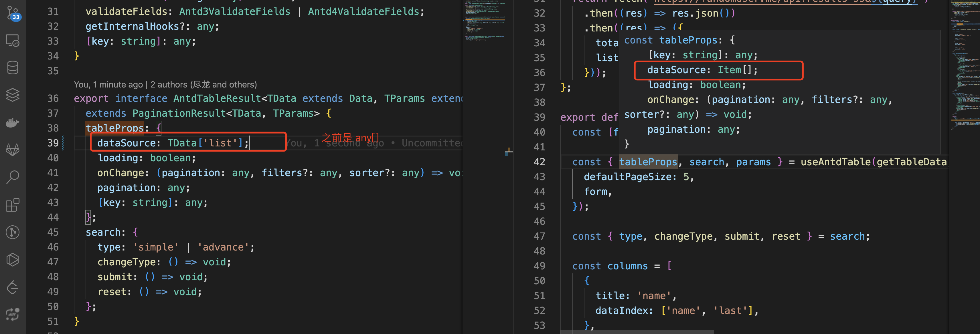Open the Remote Explorer sidebar icon
980x334 pixels.
[x=13, y=41]
